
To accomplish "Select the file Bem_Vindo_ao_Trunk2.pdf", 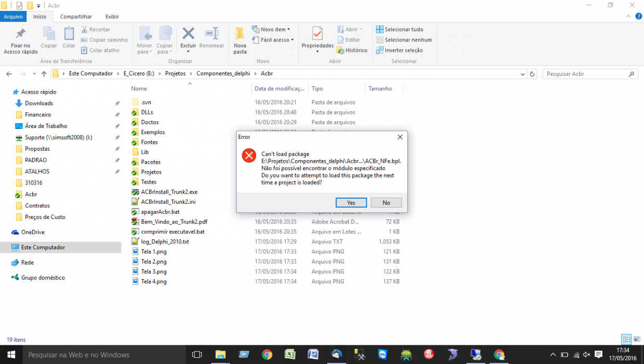I will pyautogui.click(x=174, y=222).
